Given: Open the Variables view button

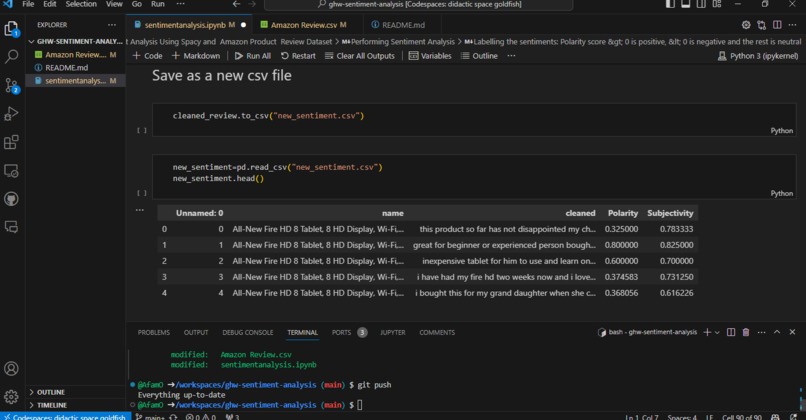Looking at the screenshot, I should 430,56.
